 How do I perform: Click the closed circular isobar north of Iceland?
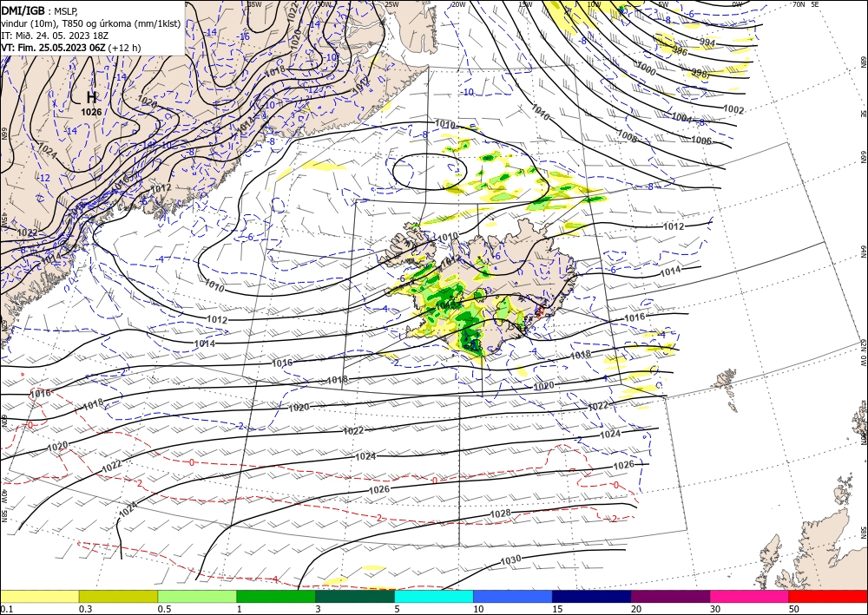430,172
